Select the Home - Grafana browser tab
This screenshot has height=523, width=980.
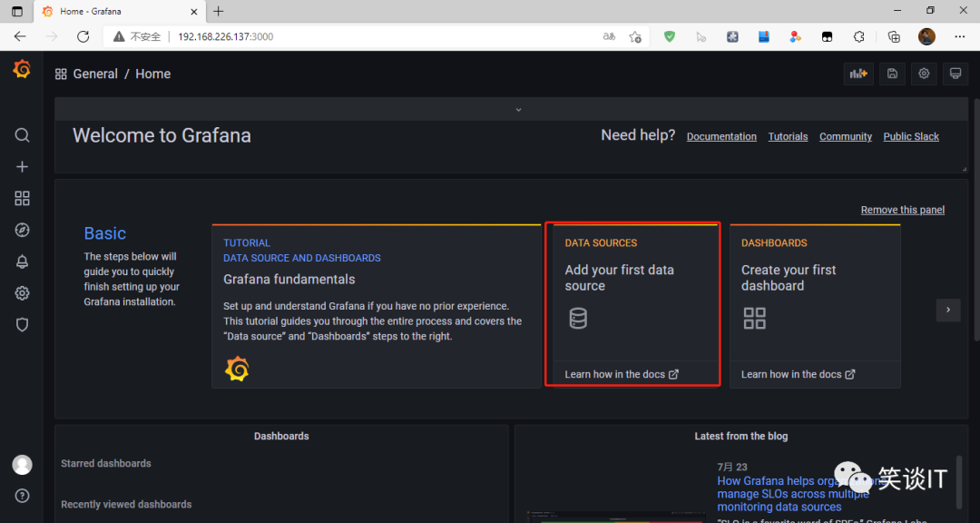118,11
